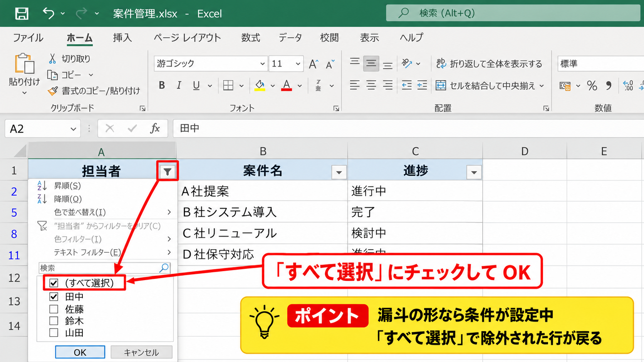
Task: Check the 佐藤 checkbox
Action: pyautogui.click(x=54, y=309)
